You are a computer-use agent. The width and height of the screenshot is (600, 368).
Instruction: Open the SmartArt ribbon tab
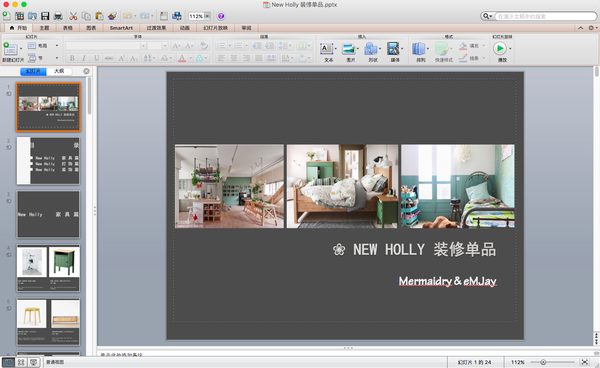click(x=121, y=28)
